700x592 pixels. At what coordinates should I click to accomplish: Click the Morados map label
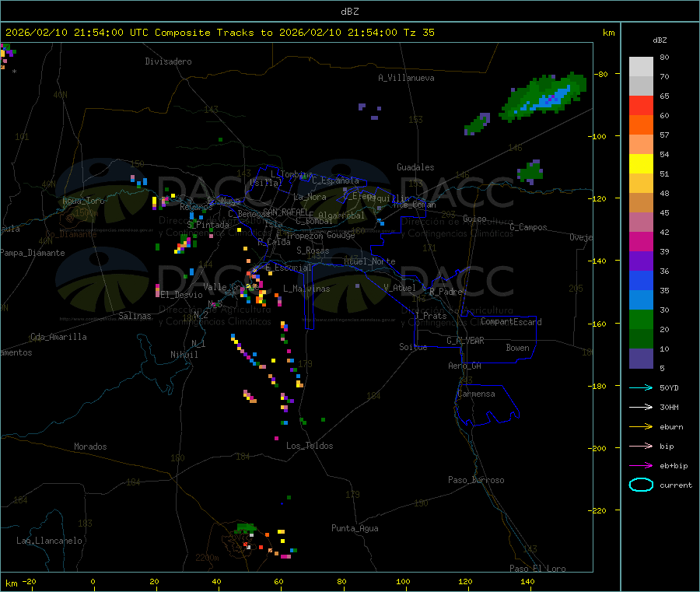click(x=90, y=447)
